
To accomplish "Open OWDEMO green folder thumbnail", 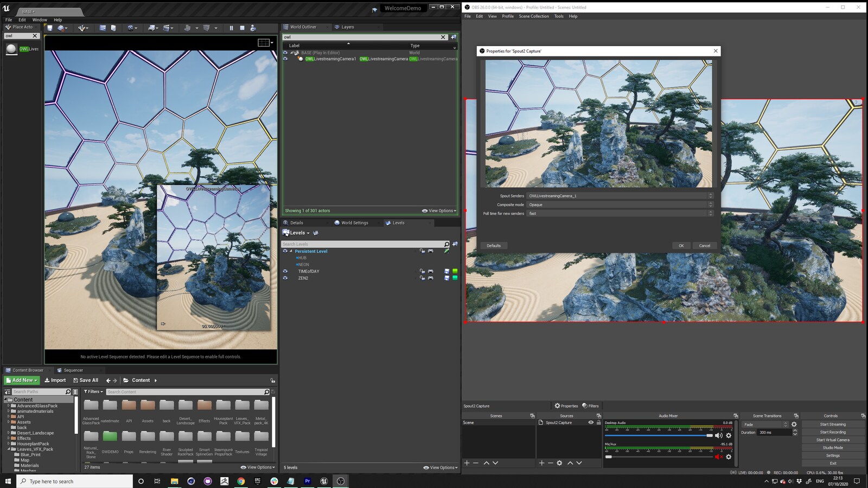I will 110,436.
